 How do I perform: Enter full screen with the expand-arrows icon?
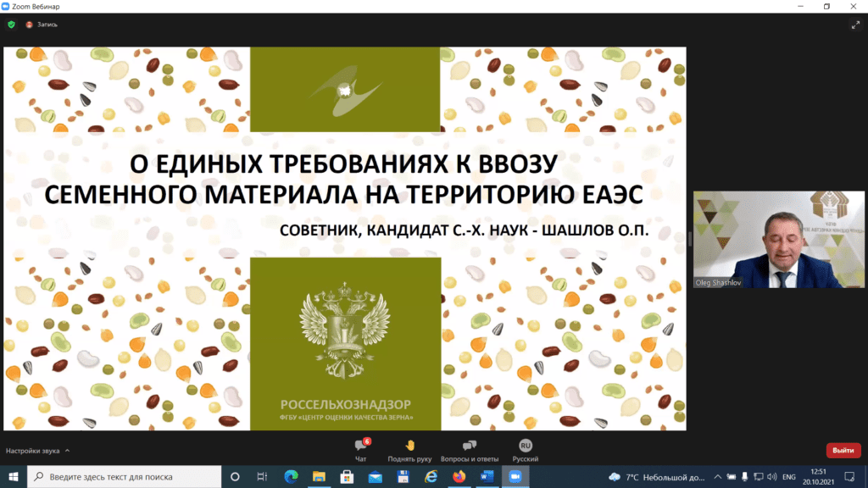(855, 25)
